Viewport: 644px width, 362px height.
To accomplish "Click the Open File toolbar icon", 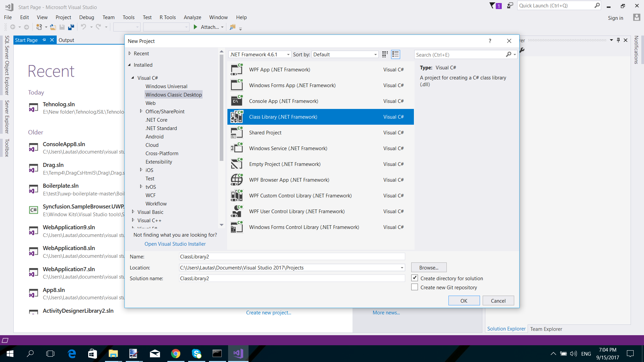I will click(x=53, y=27).
